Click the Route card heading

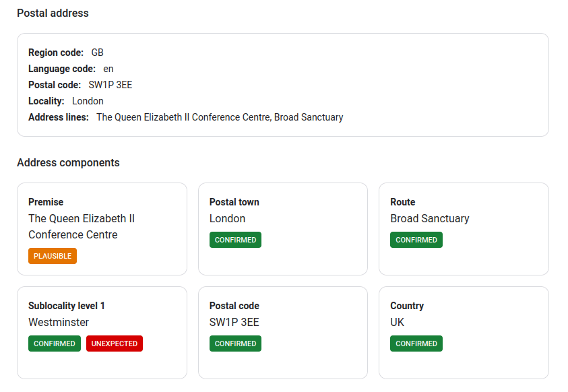(x=403, y=202)
